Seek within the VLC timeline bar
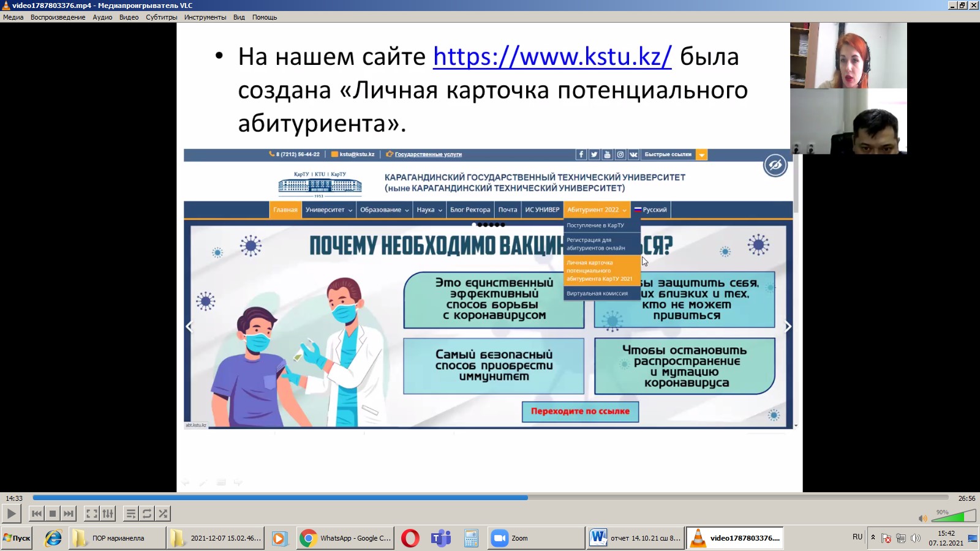The width and height of the screenshot is (980, 551). tap(491, 498)
